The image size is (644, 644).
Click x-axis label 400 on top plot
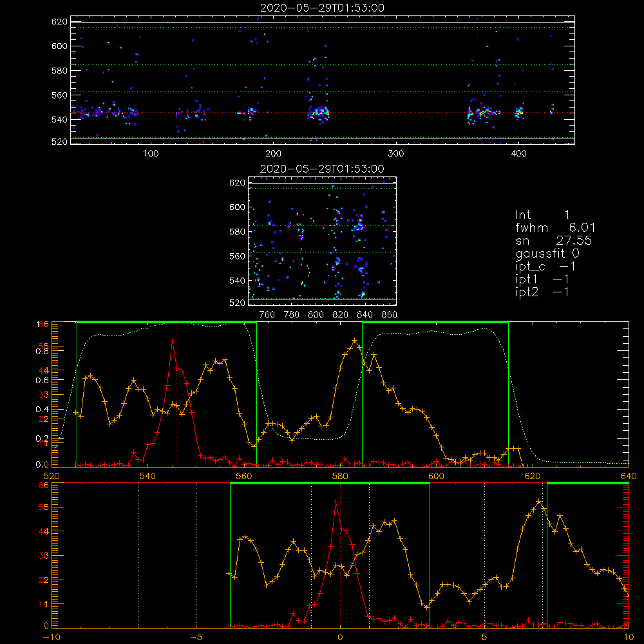coord(518,154)
